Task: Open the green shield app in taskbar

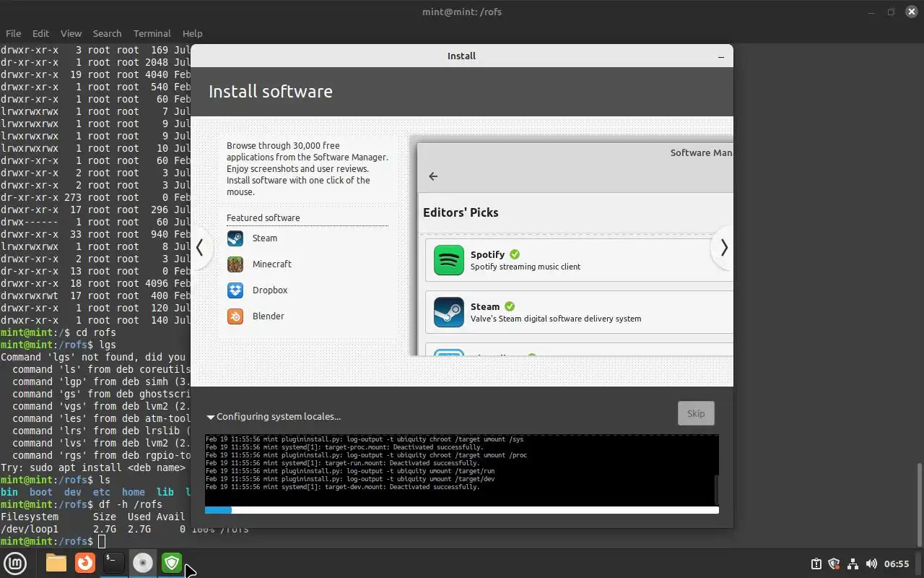Action: click(x=172, y=563)
